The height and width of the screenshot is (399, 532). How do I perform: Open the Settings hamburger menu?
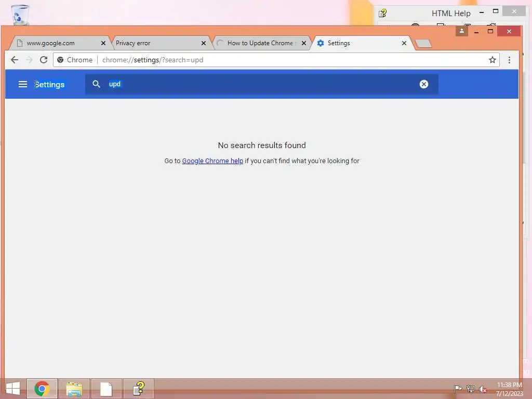pyautogui.click(x=23, y=84)
